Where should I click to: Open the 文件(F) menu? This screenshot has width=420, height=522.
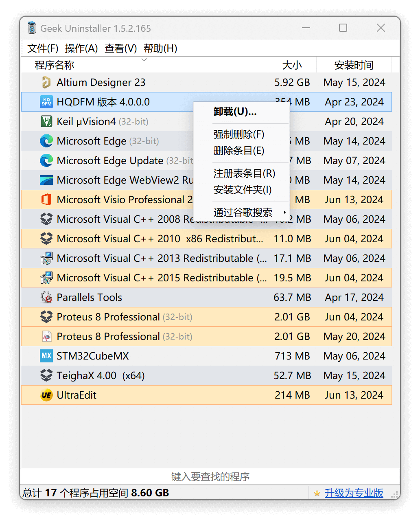[42, 48]
